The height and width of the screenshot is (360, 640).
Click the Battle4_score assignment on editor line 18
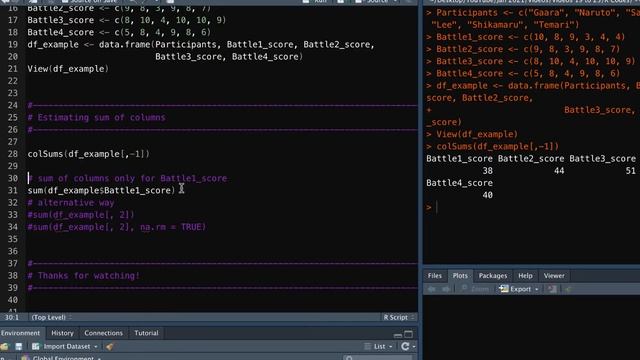[119, 32]
